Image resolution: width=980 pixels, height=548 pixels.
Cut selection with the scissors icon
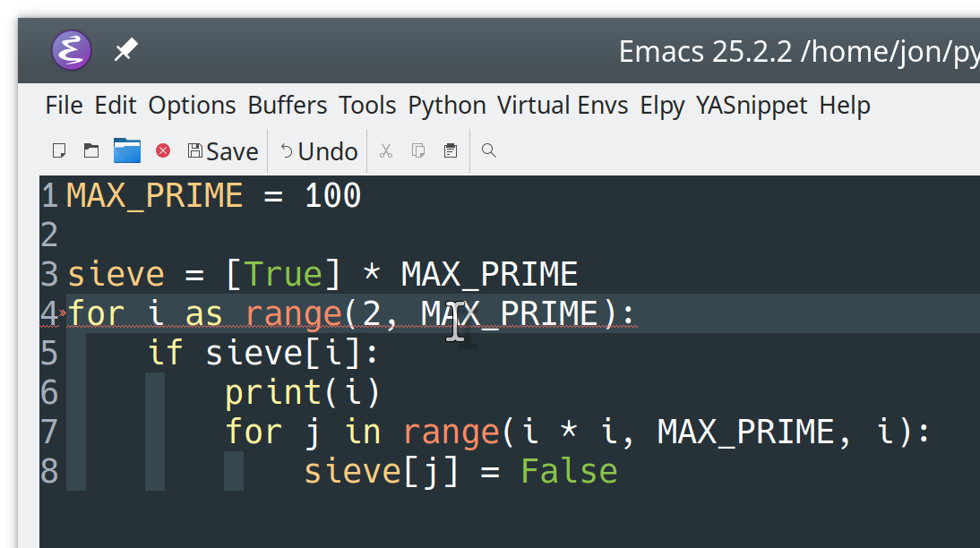click(386, 150)
